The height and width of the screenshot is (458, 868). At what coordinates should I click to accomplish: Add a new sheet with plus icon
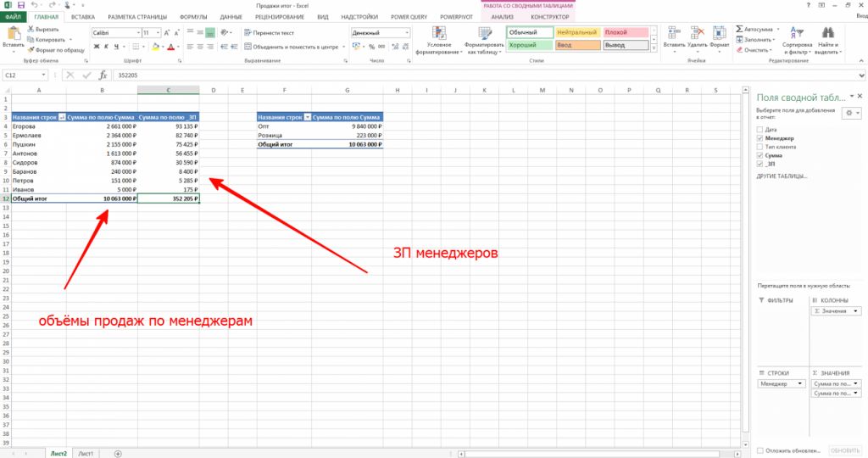click(x=118, y=454)
